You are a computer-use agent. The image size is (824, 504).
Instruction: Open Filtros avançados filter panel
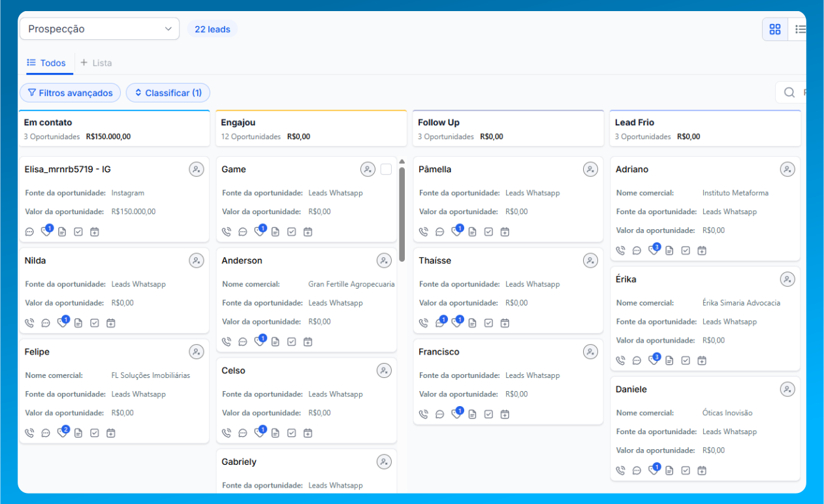(70, 93)
